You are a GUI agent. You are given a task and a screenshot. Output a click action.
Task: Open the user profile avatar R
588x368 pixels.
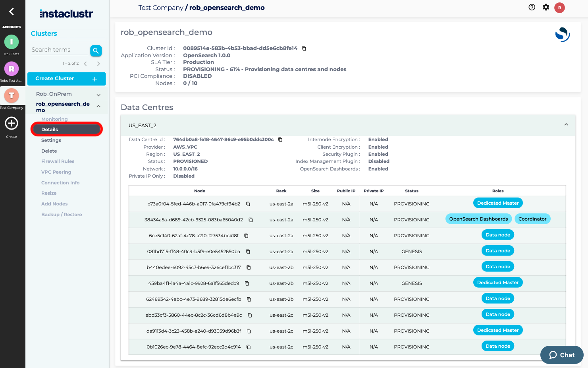click(559, 8)
